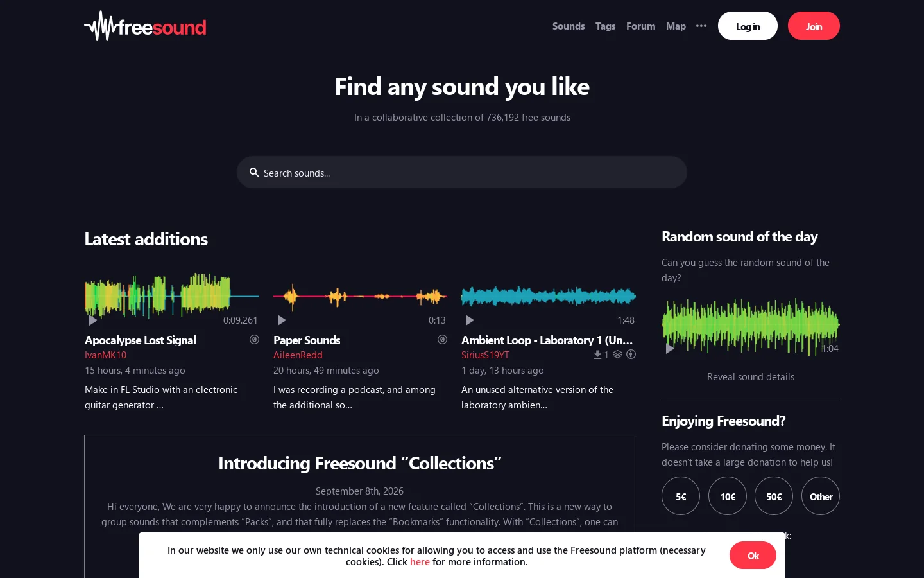
Task: Click 'Random sound of the day' heading
Action: coord(739,236)
